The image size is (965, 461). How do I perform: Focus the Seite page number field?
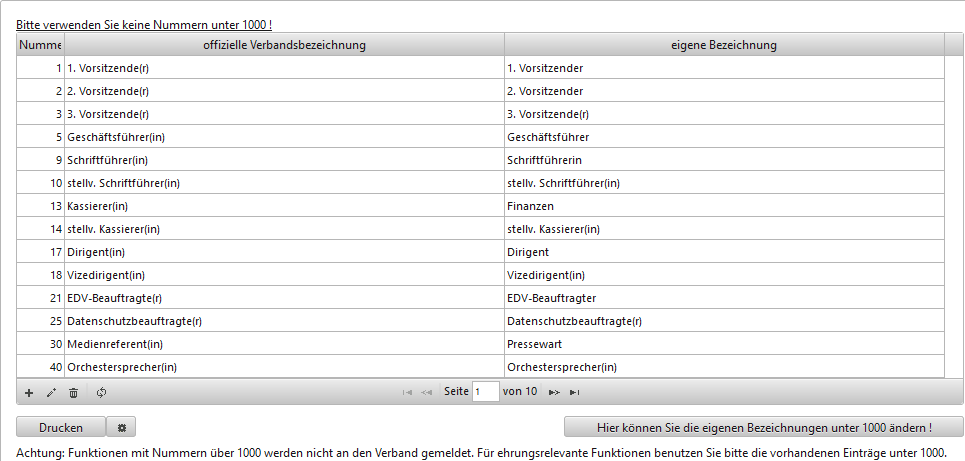click(x=485, y=392)
